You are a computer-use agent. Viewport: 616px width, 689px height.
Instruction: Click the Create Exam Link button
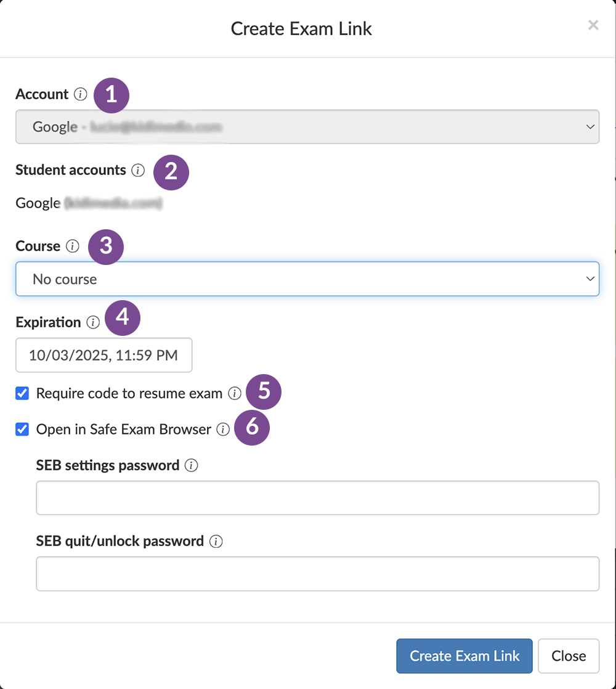click(x=464, y=656)
